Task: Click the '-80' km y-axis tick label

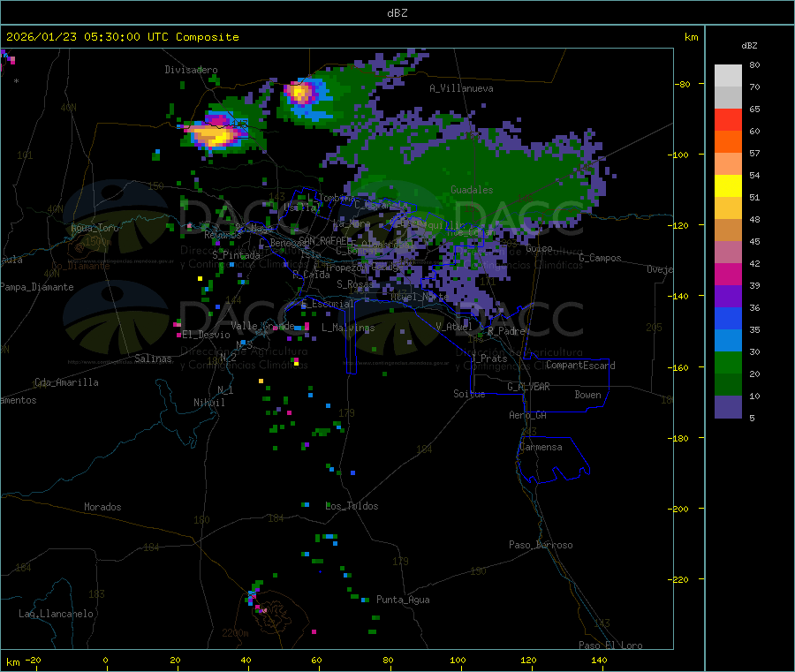Action: (x=683, y=84)
